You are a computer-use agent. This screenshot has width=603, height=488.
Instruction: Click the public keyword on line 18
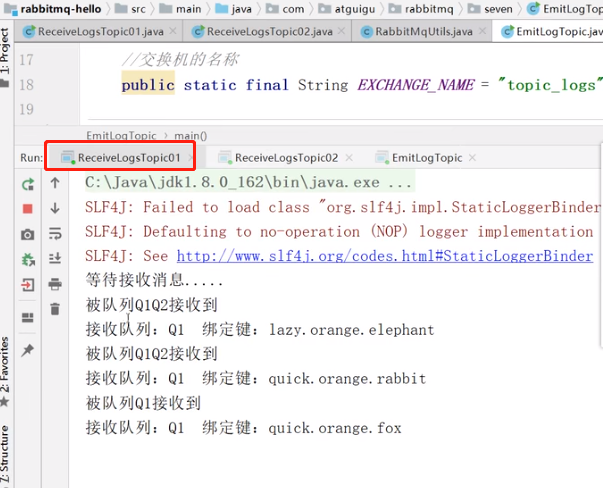[x=148, y=85]
